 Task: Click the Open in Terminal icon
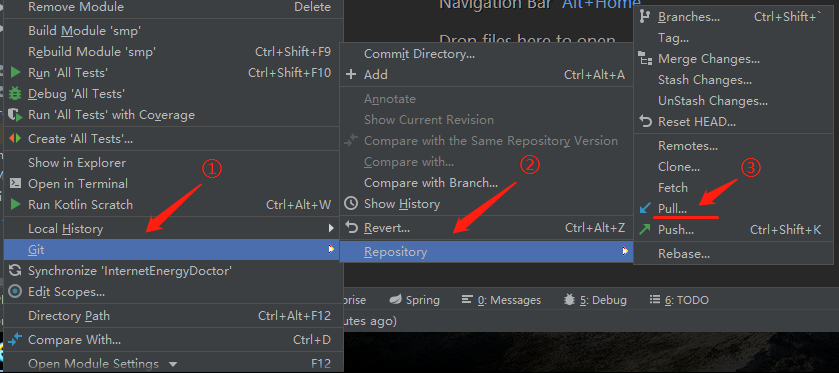(x=16, y=184)
